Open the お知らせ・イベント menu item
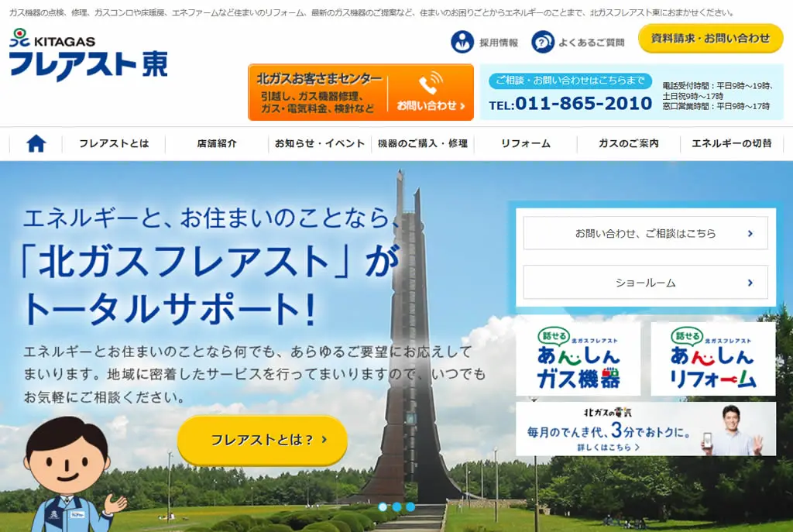This screenshot has width=793, height=532. pyautogui.click(x=320, y=143)
